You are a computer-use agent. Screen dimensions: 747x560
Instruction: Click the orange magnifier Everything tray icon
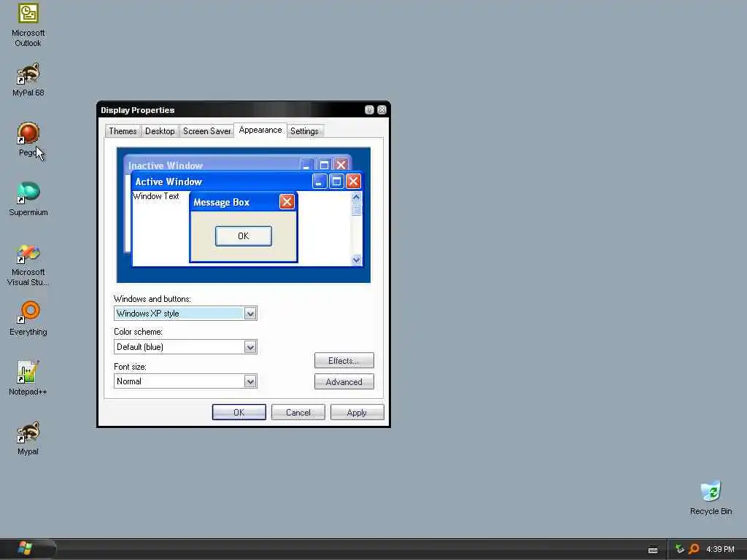694,549
